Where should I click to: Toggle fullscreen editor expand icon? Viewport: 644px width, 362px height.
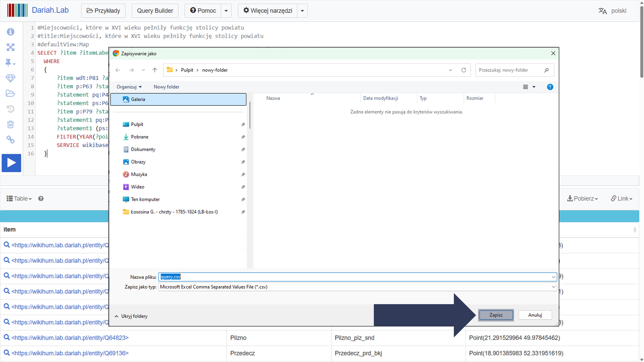click(10, 47)
